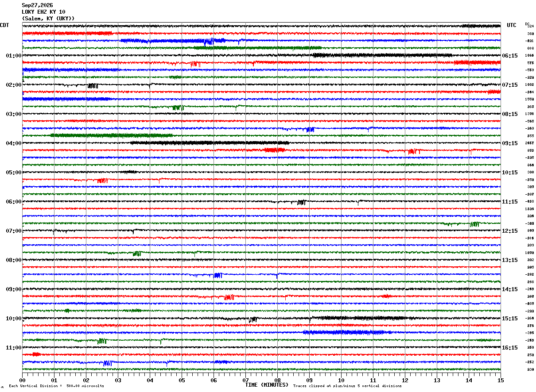Select the 10:00 CDT row label
This screenshot has height=392, width=536.
click(x=14, y=318)
